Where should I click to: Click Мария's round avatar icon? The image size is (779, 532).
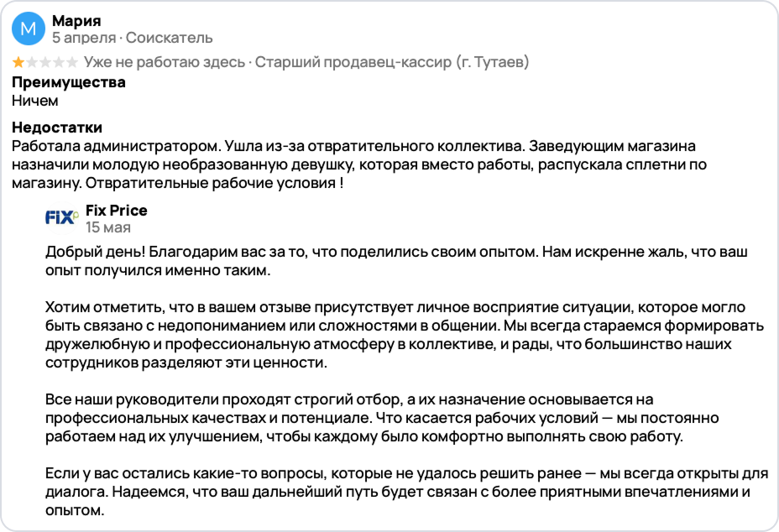pyautogui.click(x=29, y=29)
